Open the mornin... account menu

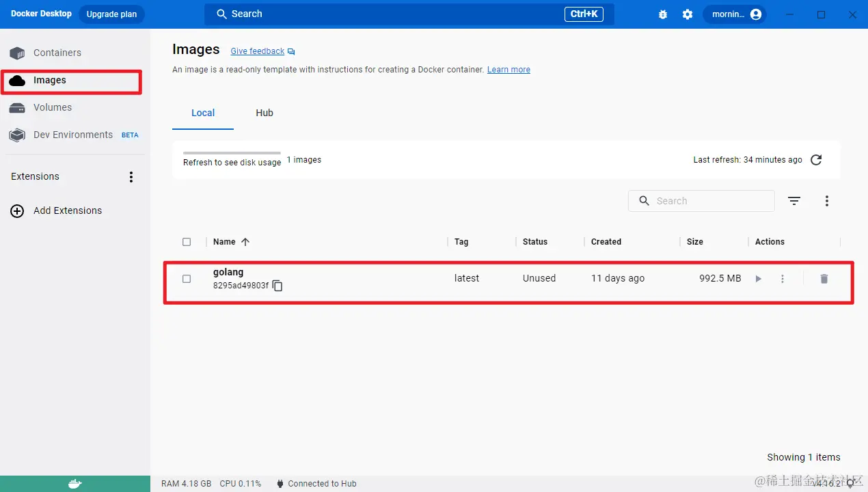[735, 14]
